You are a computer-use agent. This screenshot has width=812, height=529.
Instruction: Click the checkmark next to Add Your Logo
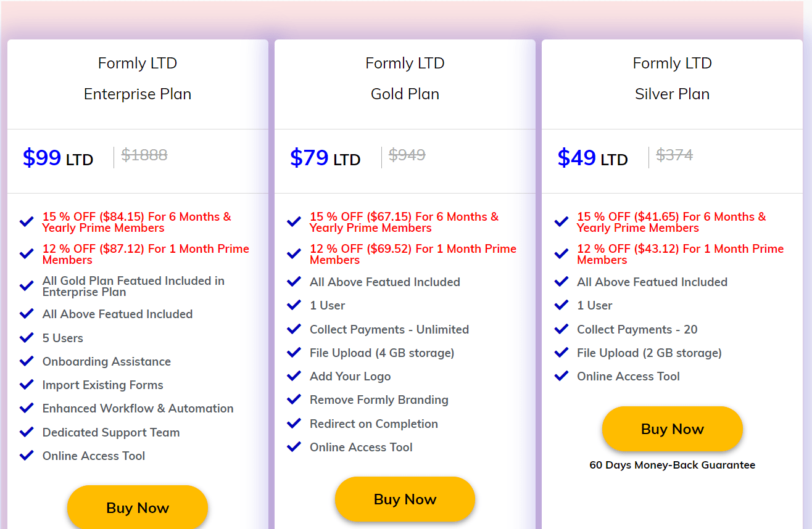click(294, 375)
